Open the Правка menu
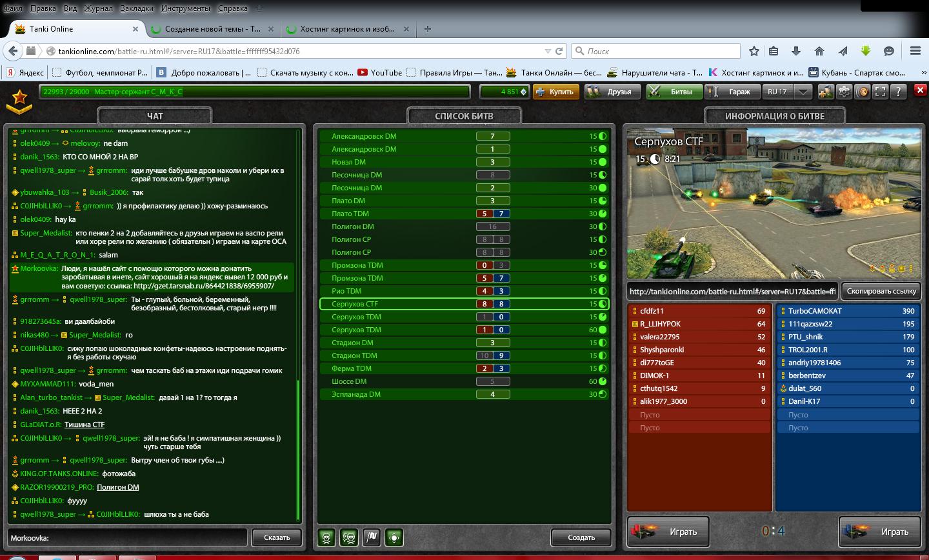Viewport: 929px width, 560px height. (43, 8)
